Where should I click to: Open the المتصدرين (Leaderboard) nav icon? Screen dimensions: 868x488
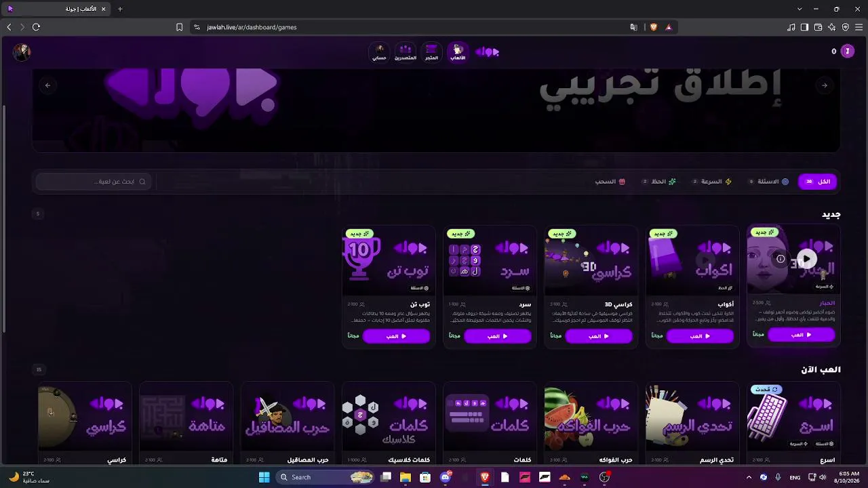click(406, 52)
